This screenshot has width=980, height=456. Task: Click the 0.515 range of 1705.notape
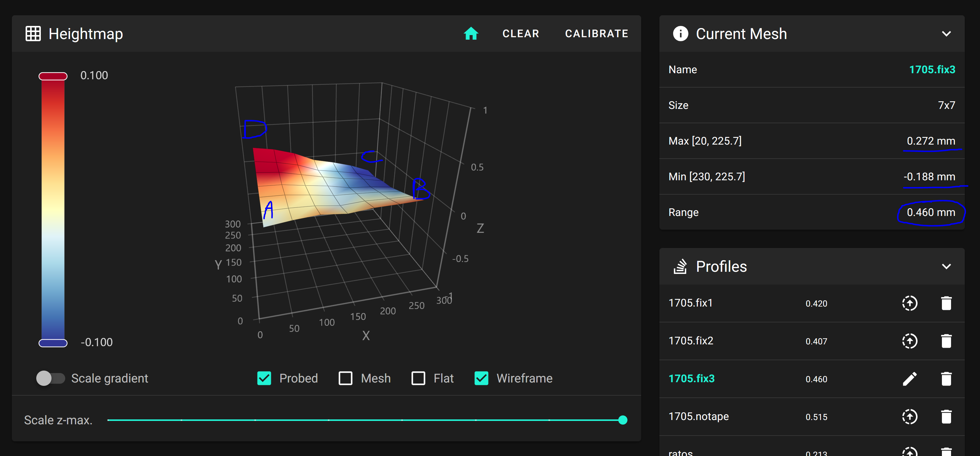pyautogui.click(x=816, y=417)
